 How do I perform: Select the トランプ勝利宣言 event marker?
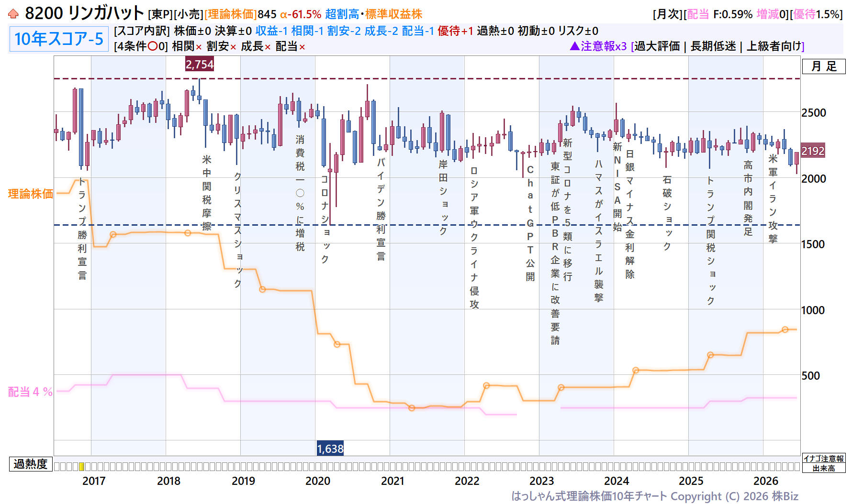pos(82,229)
